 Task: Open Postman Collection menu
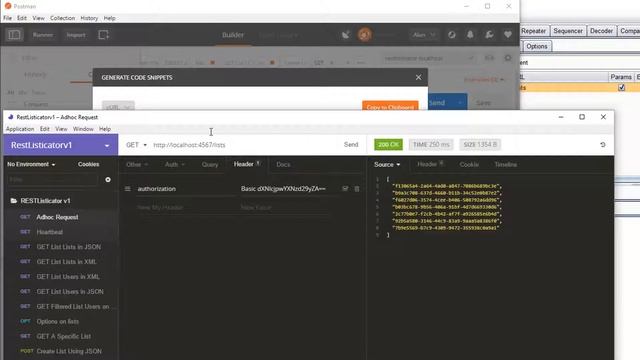pyautogui.click(x=62, y=18)
